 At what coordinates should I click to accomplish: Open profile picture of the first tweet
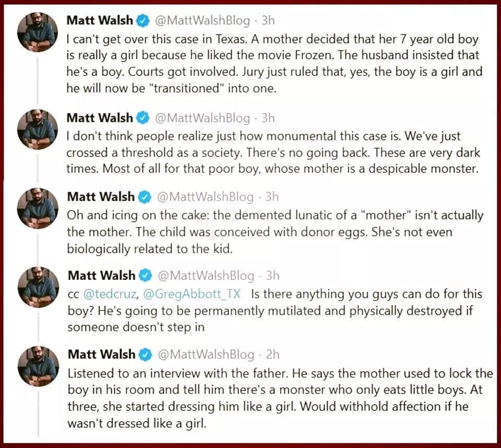[x=38, y=32]
